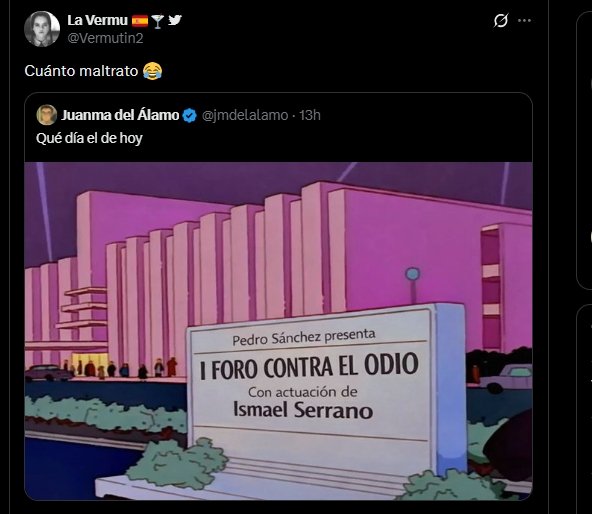
Task: Click the upper right sidebar panel edge
Action: click(x=584, y=151)
